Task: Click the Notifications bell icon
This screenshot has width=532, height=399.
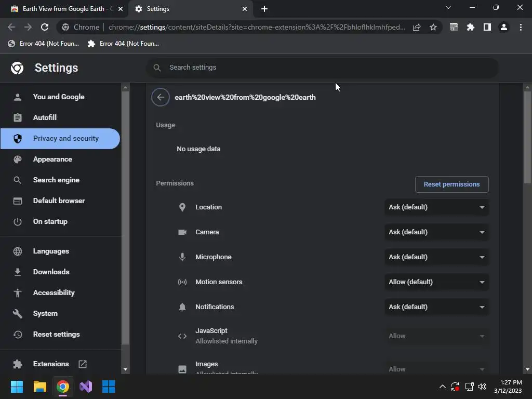Action: (182, 307)
